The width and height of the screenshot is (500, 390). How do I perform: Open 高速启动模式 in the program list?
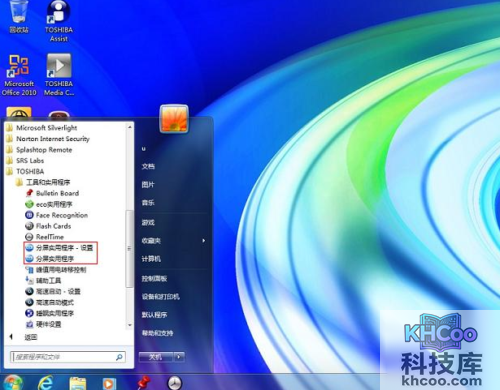point(50,302)
